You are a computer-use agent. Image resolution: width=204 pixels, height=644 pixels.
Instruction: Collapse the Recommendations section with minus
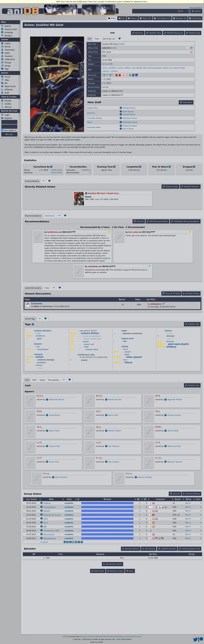tap(59, 215)
